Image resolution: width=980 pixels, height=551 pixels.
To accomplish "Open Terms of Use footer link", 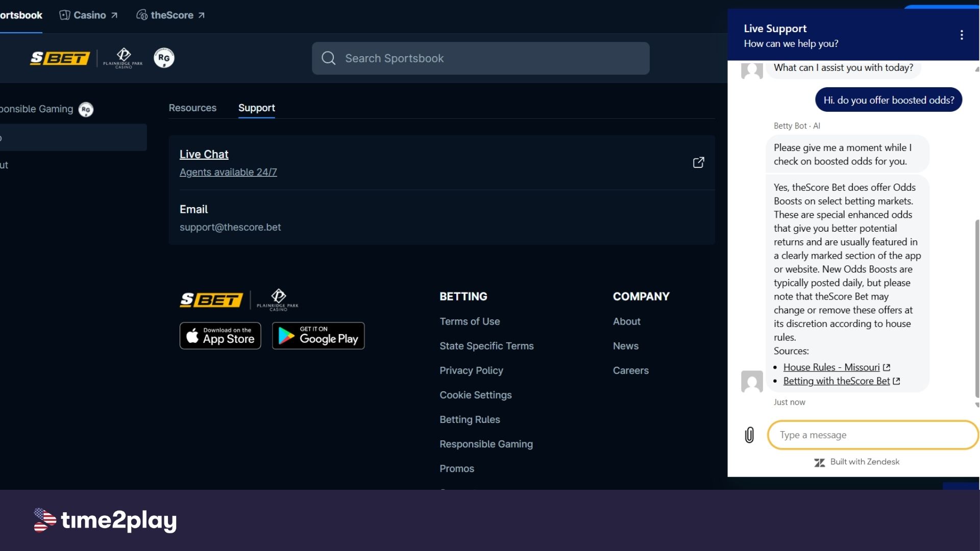I will click(470, 322).
